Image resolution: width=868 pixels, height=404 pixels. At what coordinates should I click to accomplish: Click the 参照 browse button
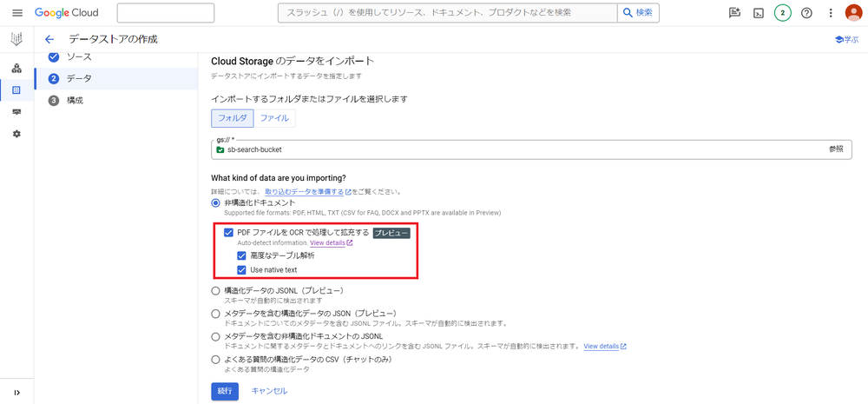(836, 149)
